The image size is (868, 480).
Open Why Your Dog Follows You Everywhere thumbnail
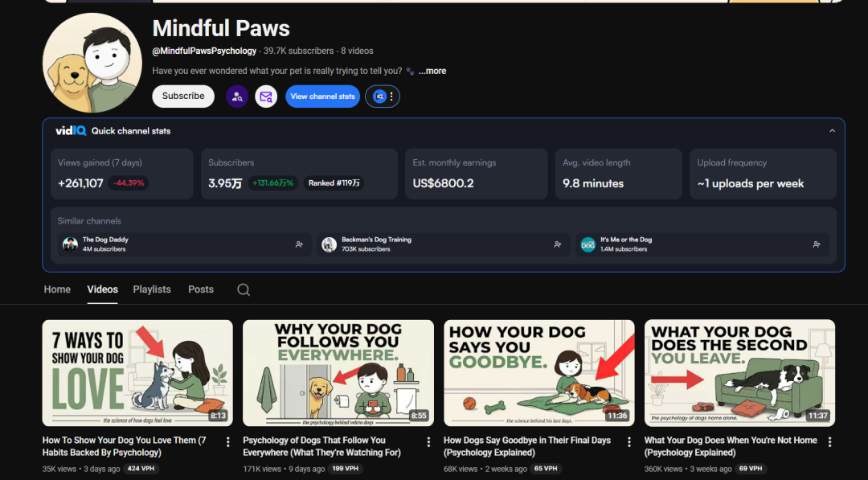(338, 373)
